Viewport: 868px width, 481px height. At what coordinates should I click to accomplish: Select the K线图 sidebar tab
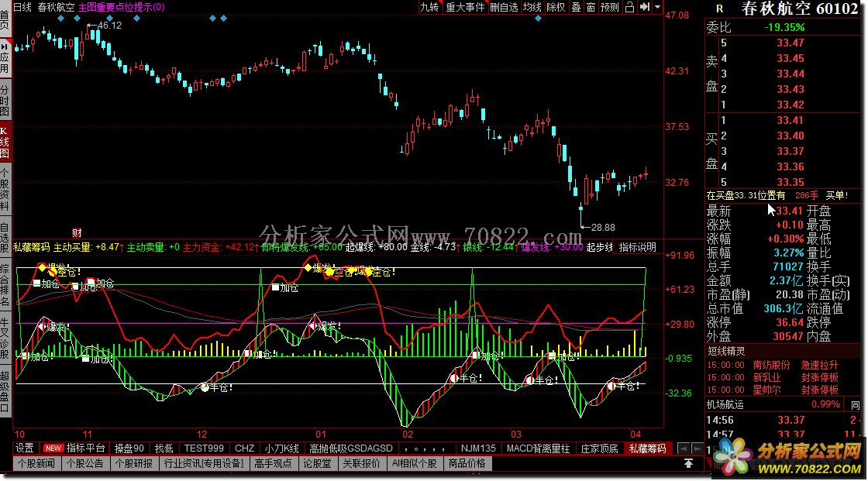tap(5, 143)
